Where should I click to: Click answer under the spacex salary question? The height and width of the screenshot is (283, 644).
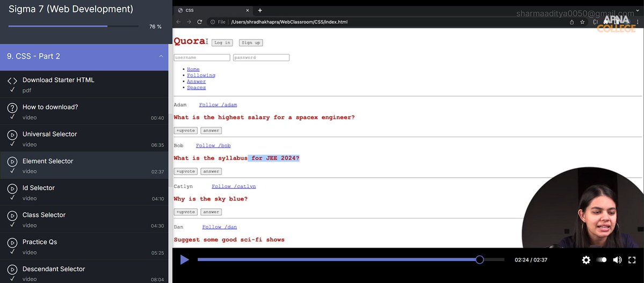point(211,130)
